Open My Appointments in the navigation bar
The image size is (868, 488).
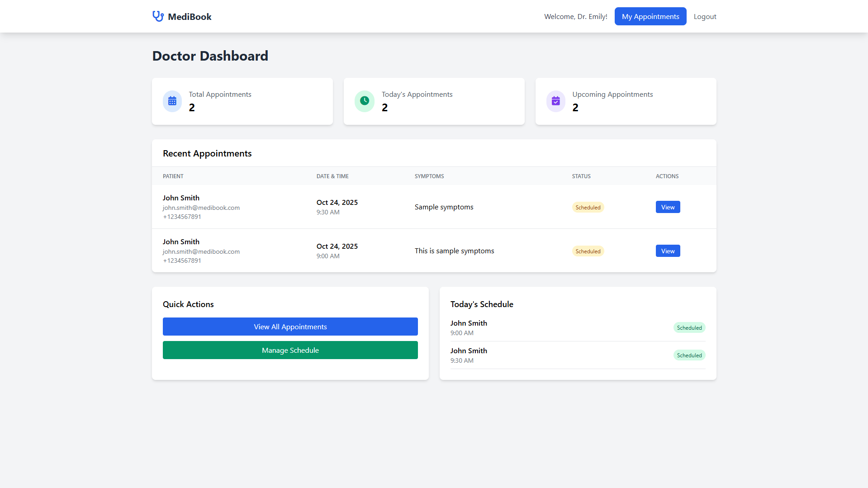click(x=650, y=16)
